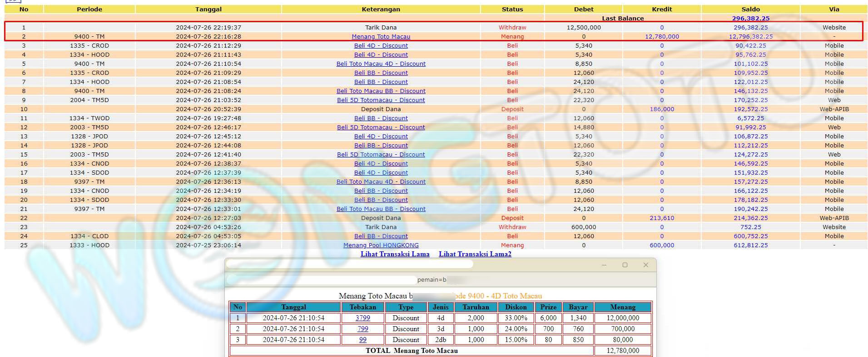Image resolution: width=868 pixels, height=357 pixels.
Task: Open tebakan number 799 in popup
Action: [362, 329]
